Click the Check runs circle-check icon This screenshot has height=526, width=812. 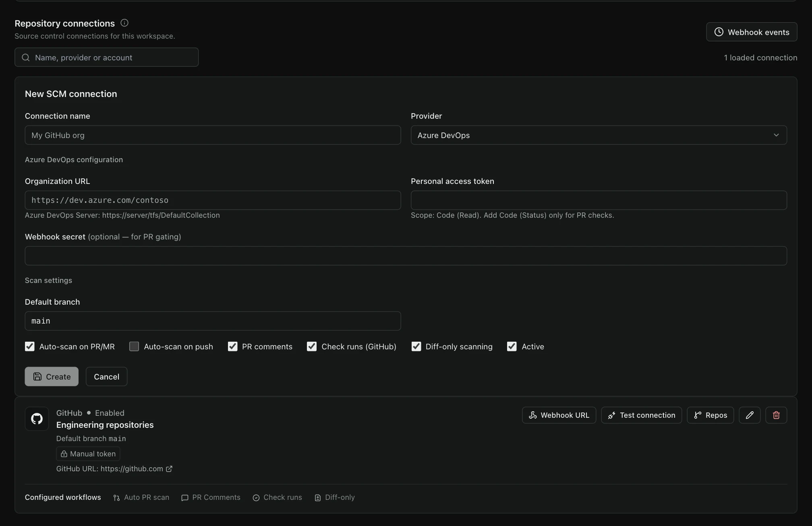(256, 498)
